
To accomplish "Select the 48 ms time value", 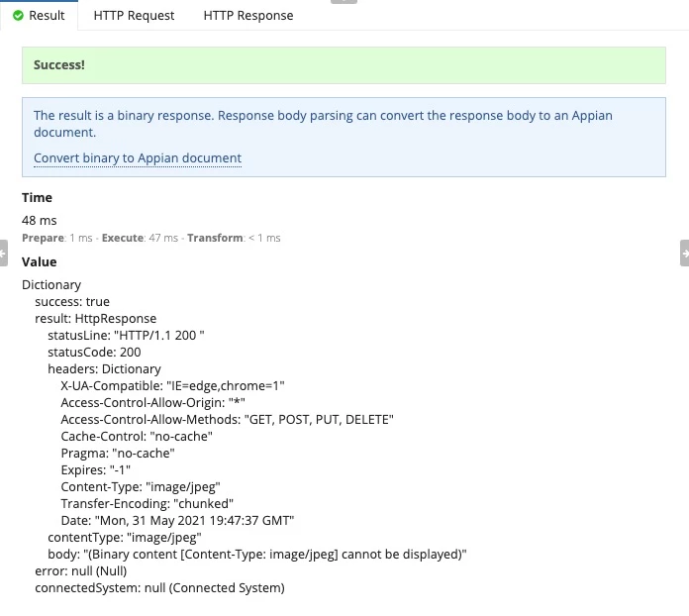I will [40, 220].
